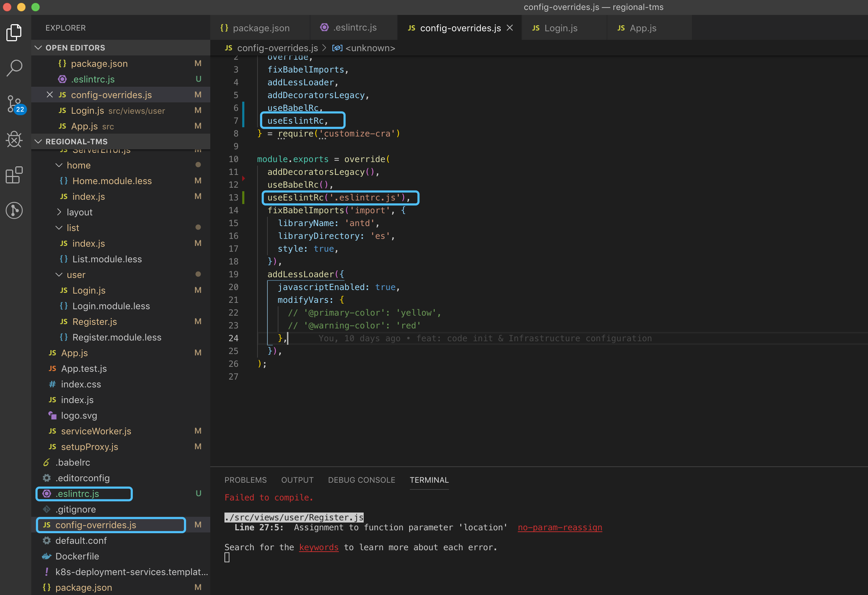
Task: Open the k8s-deployment-services template file
Action: (x=121, y=572)
